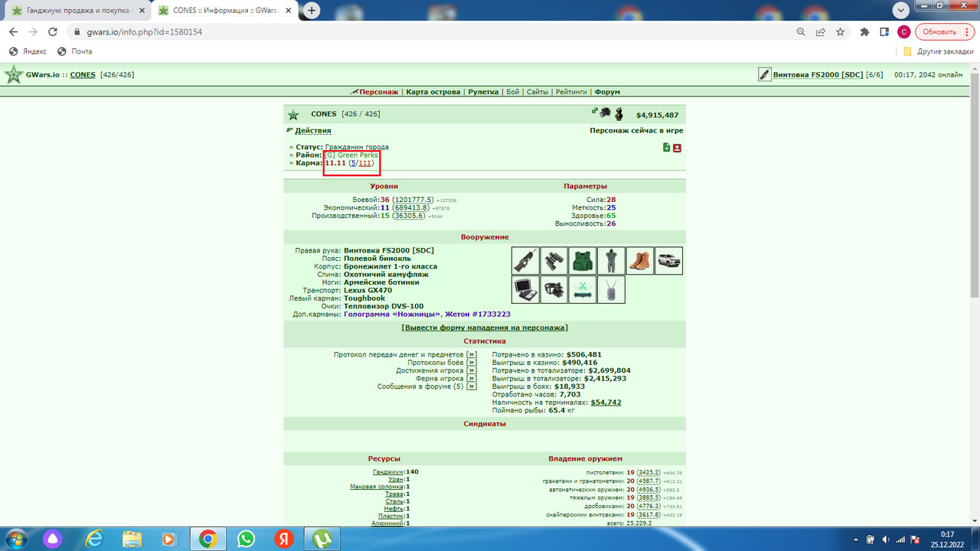This screenshot has height=551, width=980.
Task: Open Карта острова in the navigation
Action: [433, 92]
